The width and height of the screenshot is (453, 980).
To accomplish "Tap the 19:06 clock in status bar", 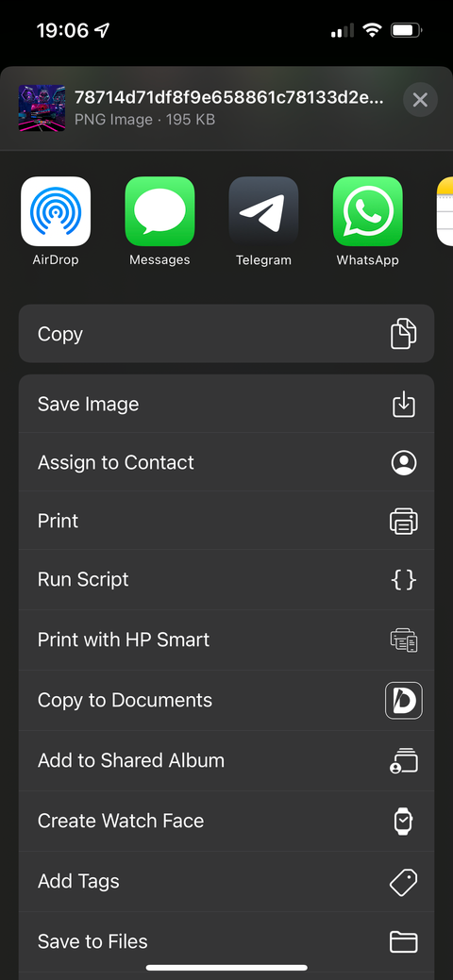I will tap(62, 30).
